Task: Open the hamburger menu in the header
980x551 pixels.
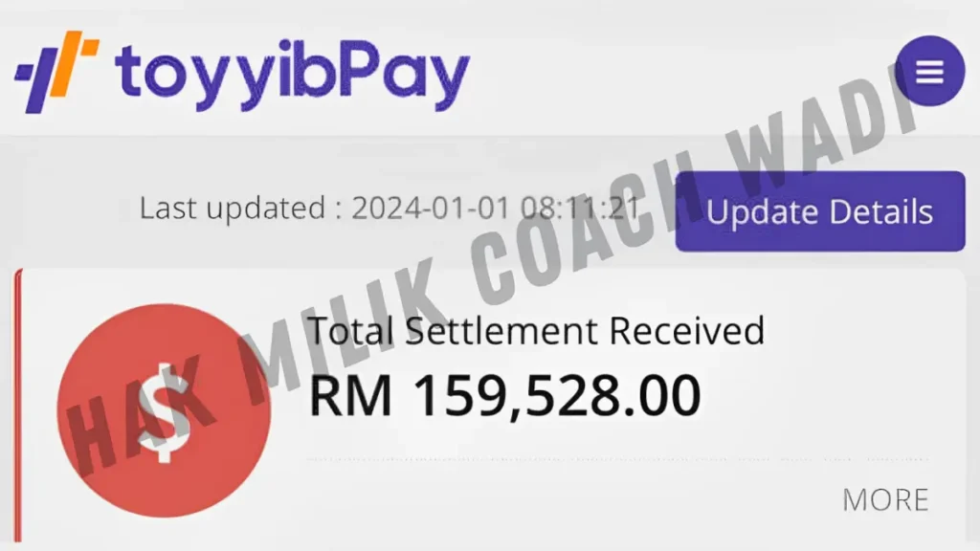Action: 929,71
